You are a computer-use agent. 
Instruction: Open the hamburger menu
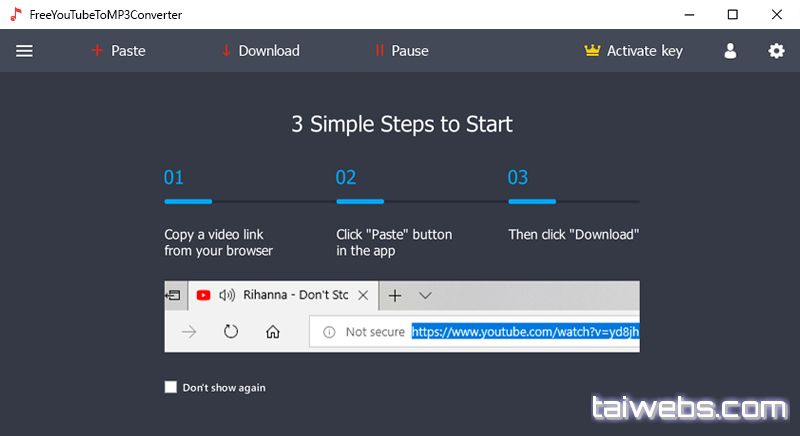[x=24, y=51]
